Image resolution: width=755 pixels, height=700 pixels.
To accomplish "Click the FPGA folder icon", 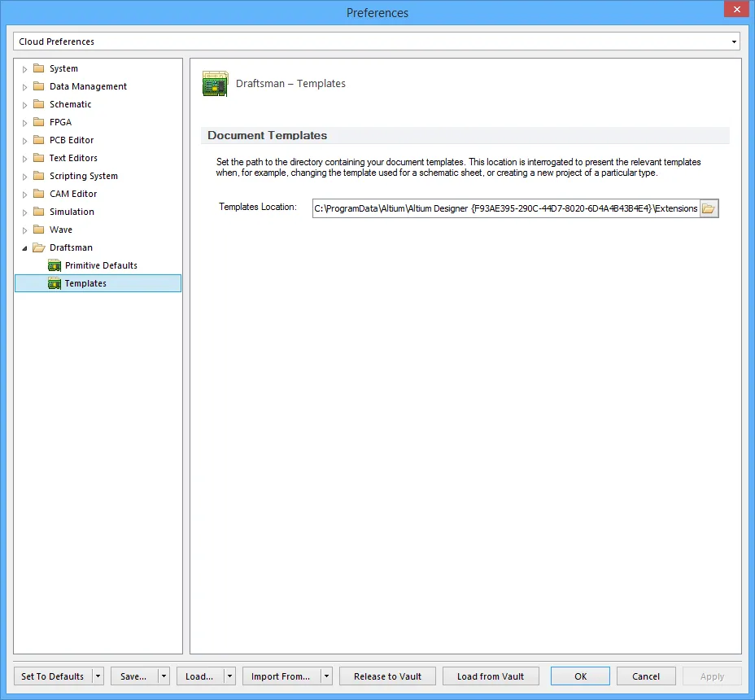I will (39, 122).
